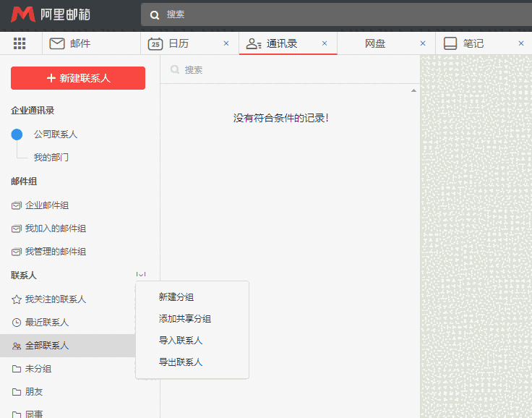Choose 添加共享分组 from the popup menu
The width and height of the screenshot is (532, 418).
point(185,319)
